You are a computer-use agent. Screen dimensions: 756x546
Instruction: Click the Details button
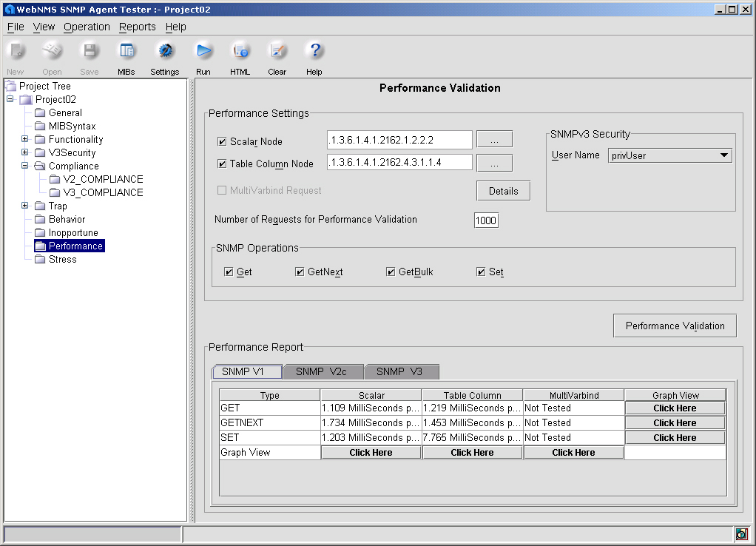click(503, 191)
